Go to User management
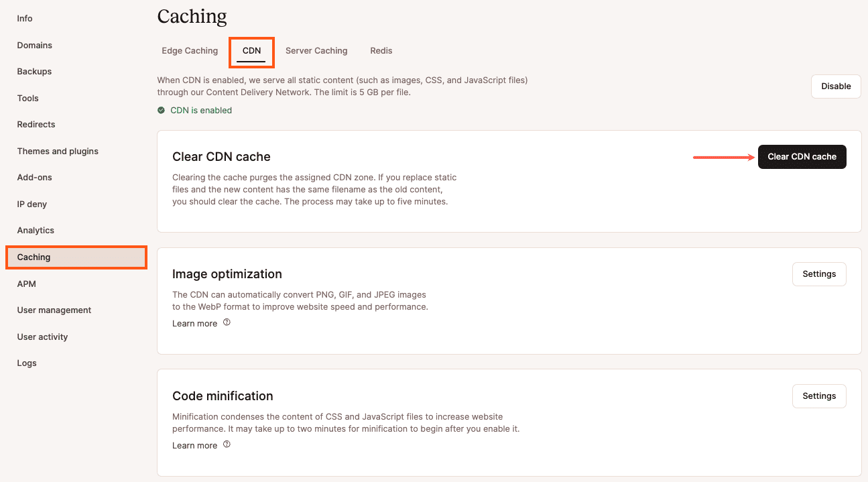 click(54, 310)
